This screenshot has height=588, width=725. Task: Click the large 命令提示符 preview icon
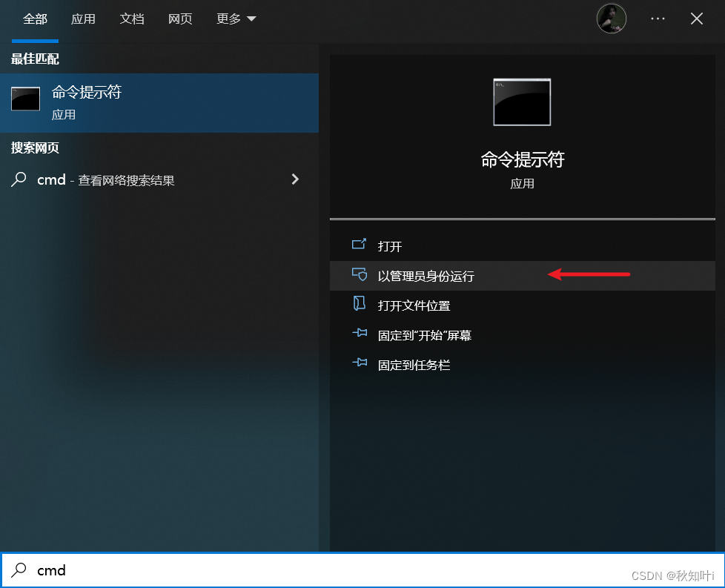point(522,102)
